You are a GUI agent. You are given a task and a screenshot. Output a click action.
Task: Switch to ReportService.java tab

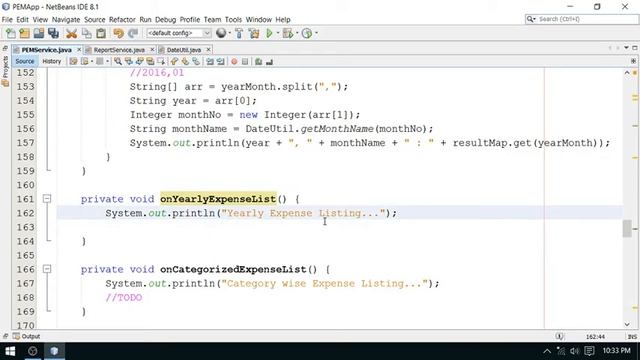pyautogui.click(x=119, y=50)
